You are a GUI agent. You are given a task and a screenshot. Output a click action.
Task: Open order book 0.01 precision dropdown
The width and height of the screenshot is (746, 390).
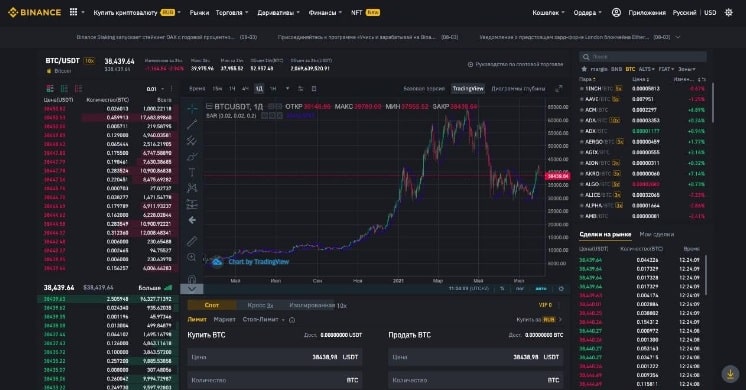pos(155,89)
